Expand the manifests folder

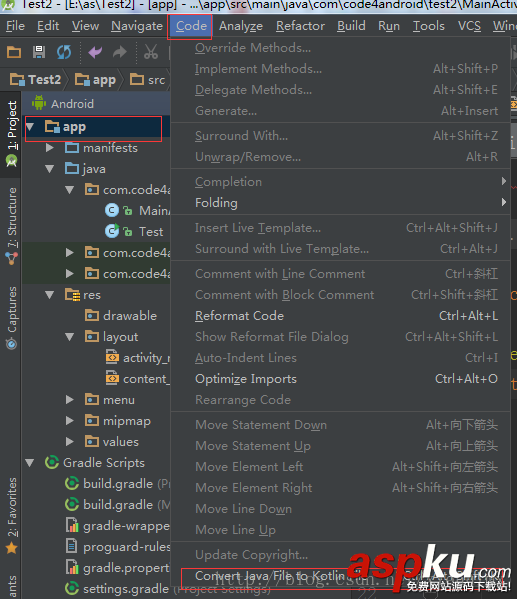click(x=50, y=147)
